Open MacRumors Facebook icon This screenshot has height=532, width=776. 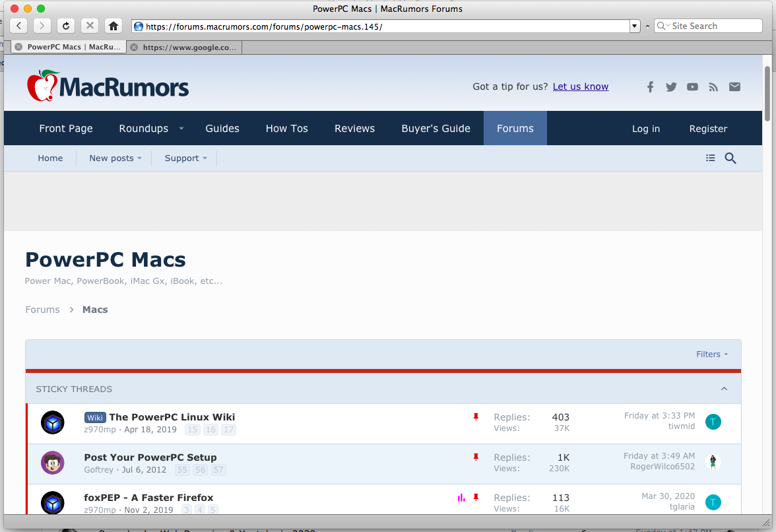(x=651, y=87)
